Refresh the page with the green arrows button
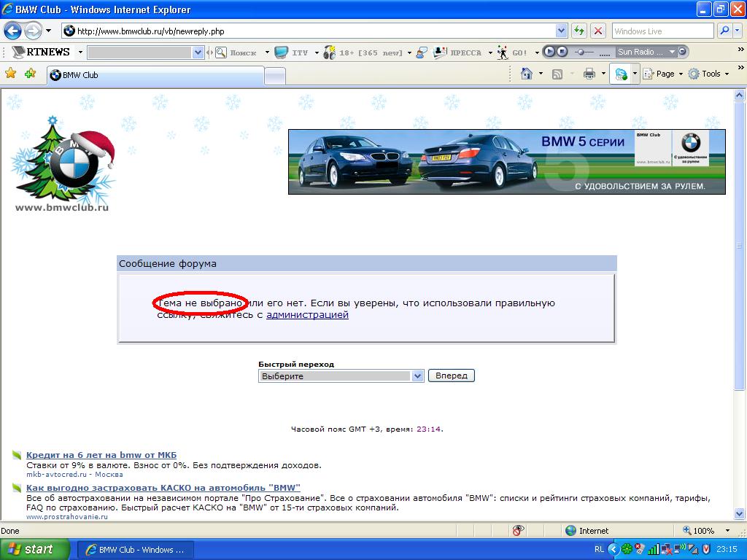Viewport: 747px width, 560px height. point(578,31)
